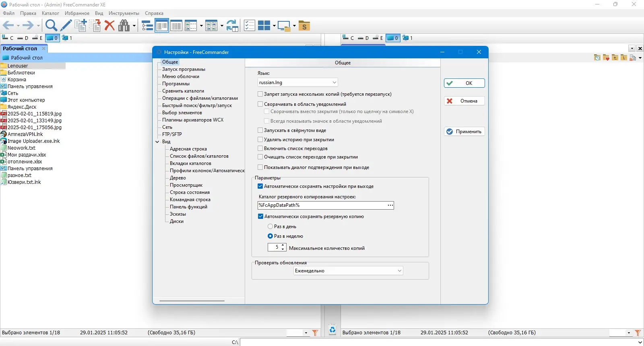The width and height of the screenshot is (644, 346).
Task: Select drive D in left drive bar
Action: pos(23,38)
